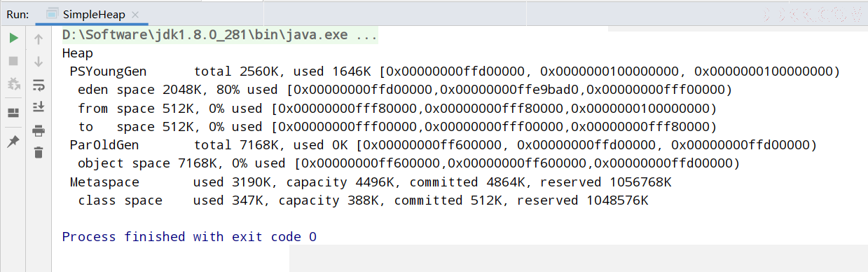Jump up the stack trace with the up arrow
Image resolution: width=868 pixels, height=272 pixels.
(x=39, y=40)
